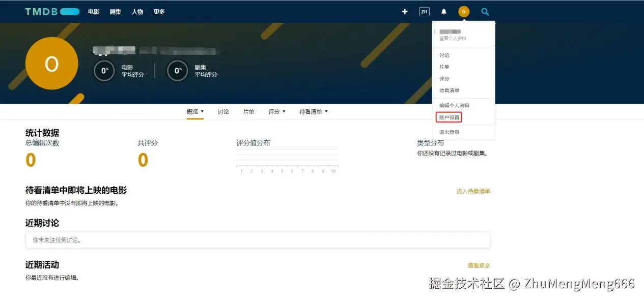The width and height of the screenshot is (644, 301).
Task: Open the search magnifier icon
Action: pos(485,12)
